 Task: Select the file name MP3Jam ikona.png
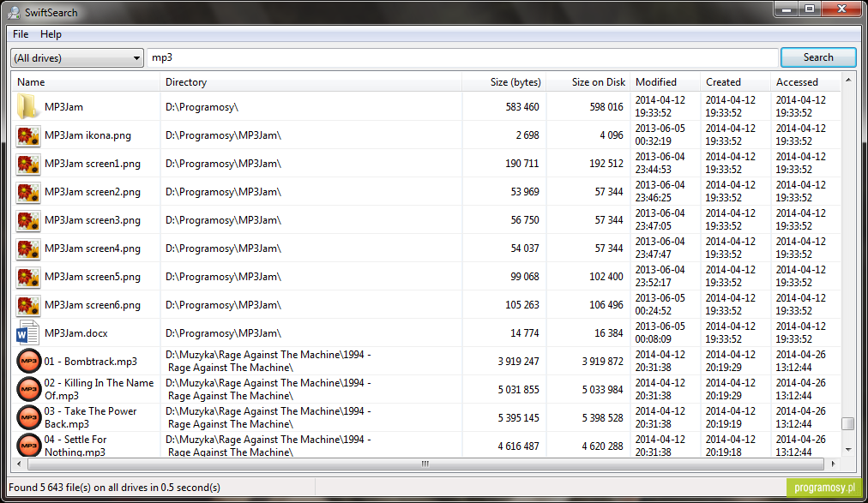coord(87,135)
